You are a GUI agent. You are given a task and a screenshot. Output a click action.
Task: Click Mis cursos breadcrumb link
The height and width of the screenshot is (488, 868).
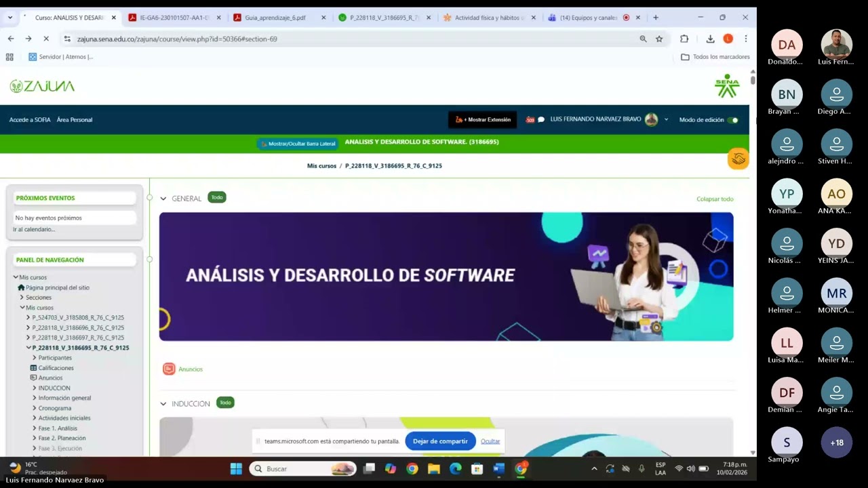coord(321,165)
